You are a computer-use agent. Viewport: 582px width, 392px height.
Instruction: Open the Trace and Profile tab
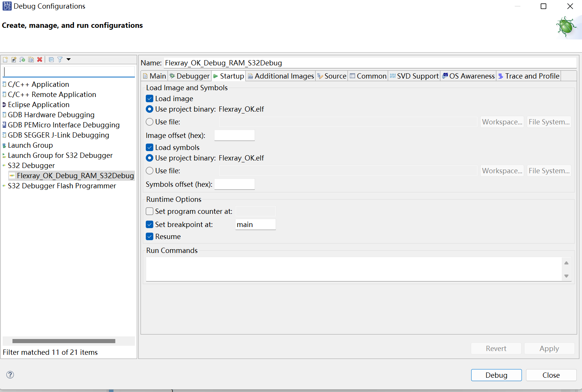pyautogui.click(x=529, y=76)
